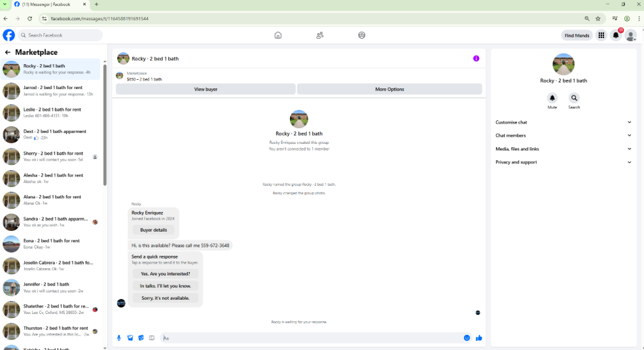Viewport: 644px width, 350px height.
Task: Click the Find friends button
Action: pyautogui.click(x=577, y=35)
